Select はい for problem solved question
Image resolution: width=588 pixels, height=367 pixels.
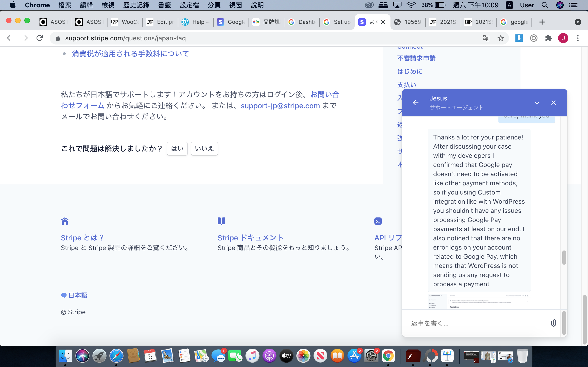177,149
